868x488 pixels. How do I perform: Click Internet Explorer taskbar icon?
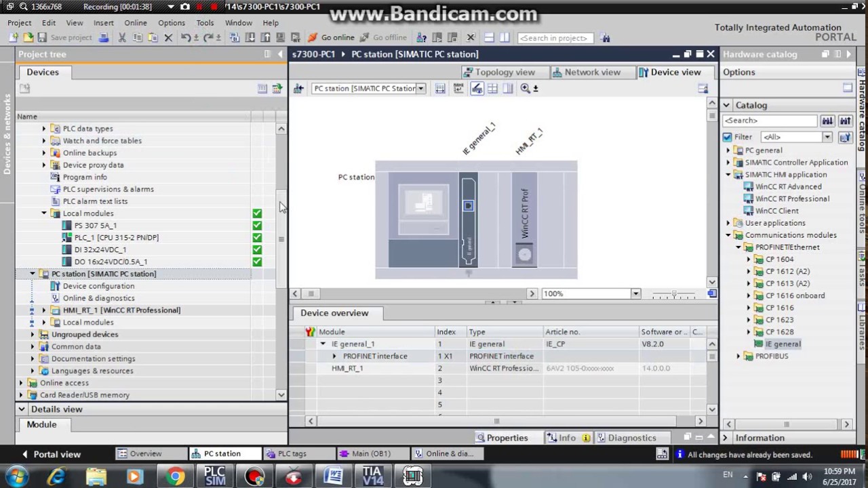[x=56, y=476]
